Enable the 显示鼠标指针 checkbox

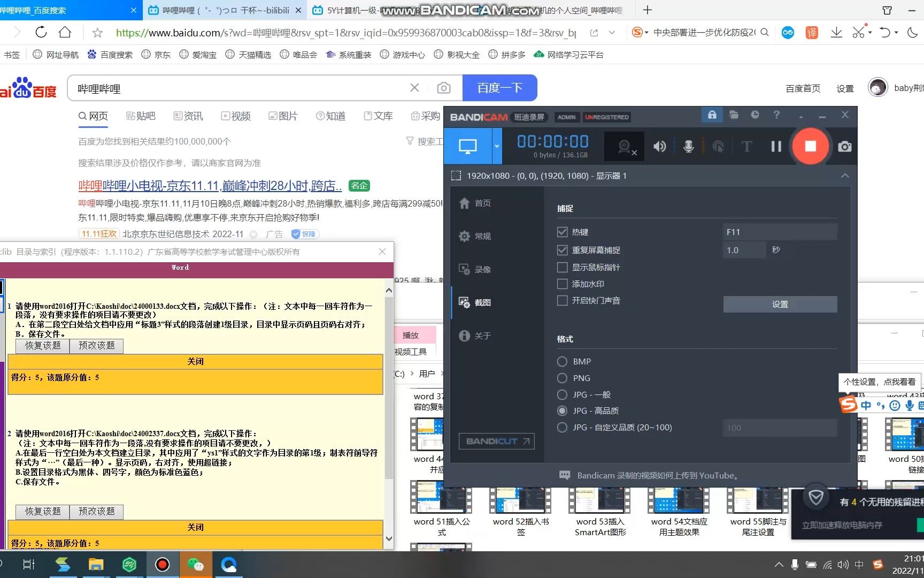point(562,267)
